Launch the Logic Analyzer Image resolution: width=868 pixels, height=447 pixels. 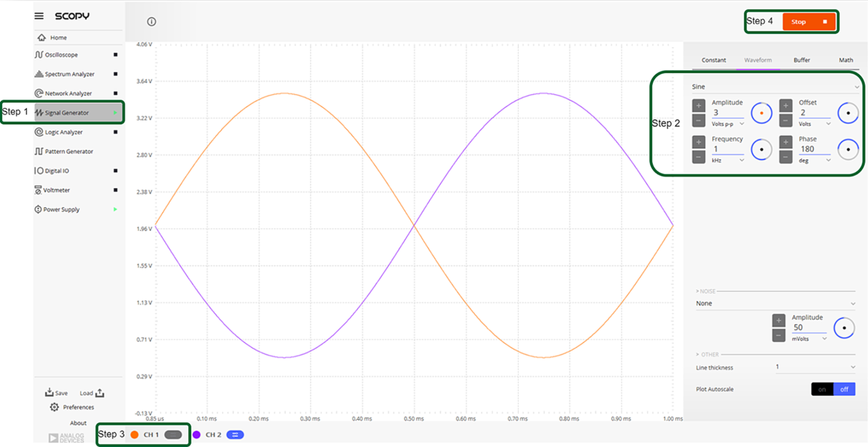[x=64, y=132]
